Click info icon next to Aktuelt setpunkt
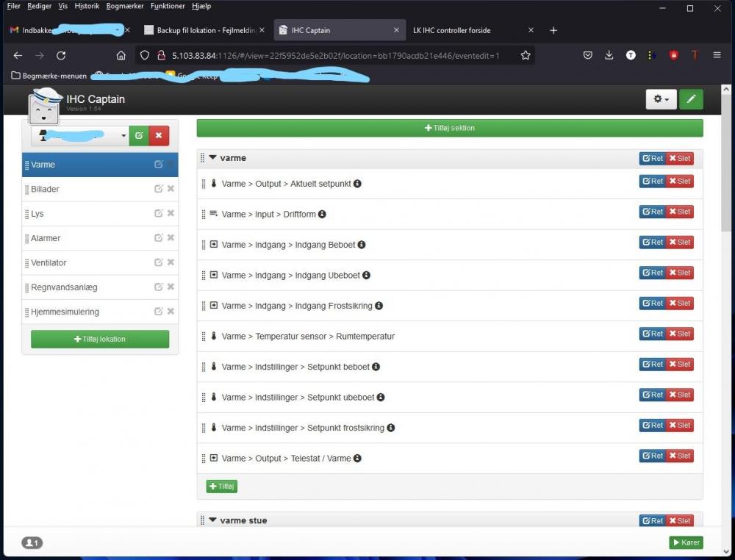735x560 pixels. [357, 184]
